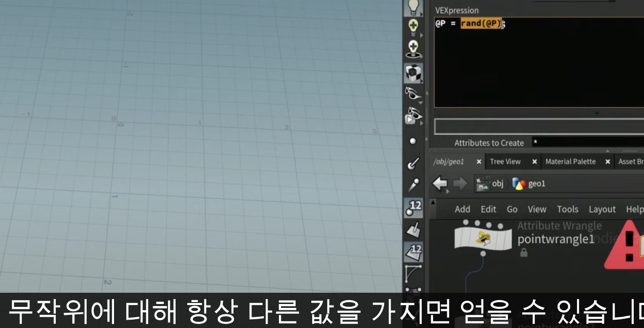Viewport: 644px width, 328px height.
Task: Click the editor horizontal scrollbar handle
Action: 596,113
